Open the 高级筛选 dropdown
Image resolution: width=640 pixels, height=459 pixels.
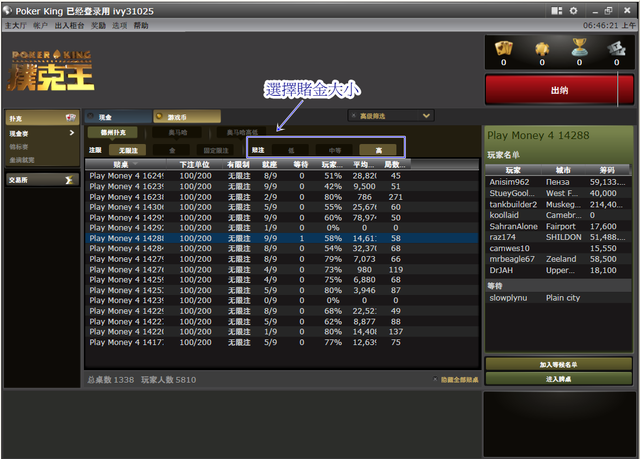(390, 116)
